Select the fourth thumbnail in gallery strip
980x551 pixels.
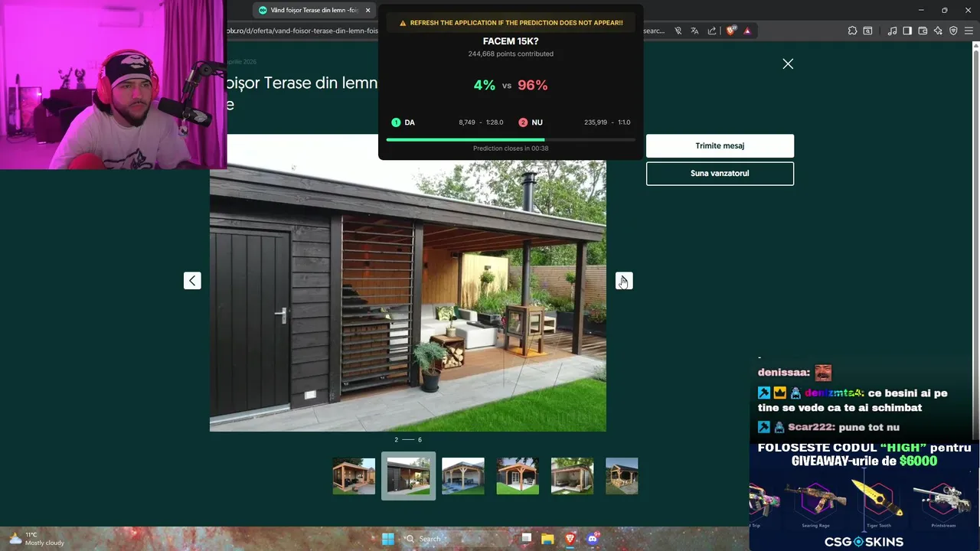coord(518,476)
